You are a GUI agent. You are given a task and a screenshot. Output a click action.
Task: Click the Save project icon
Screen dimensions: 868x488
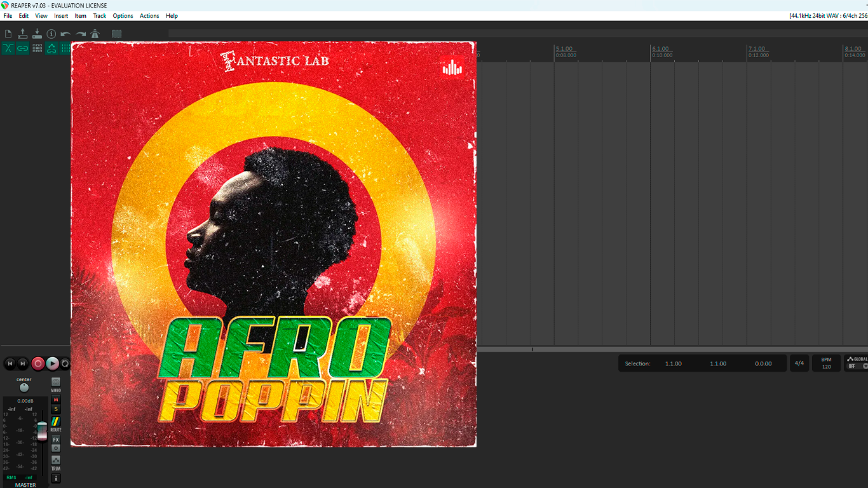pyautogui.click(x=37, y=34)
